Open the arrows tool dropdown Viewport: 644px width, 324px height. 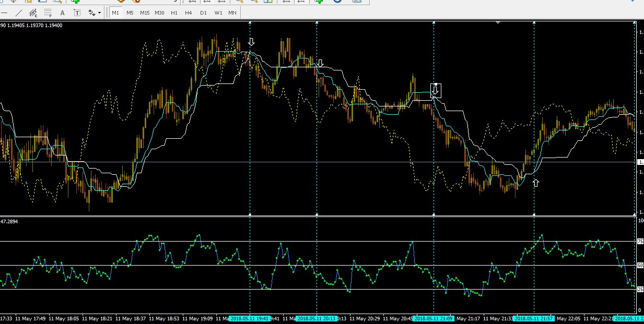tap(99, 13)
